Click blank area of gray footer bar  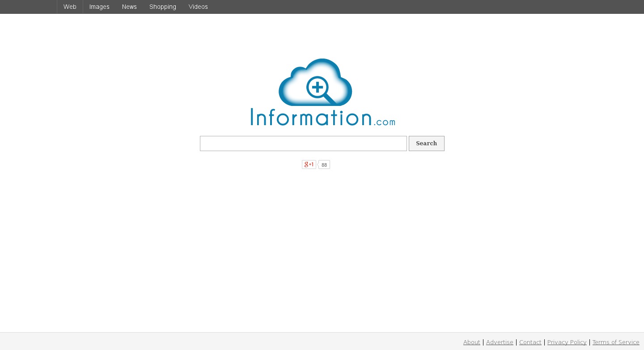coord(224,342)
